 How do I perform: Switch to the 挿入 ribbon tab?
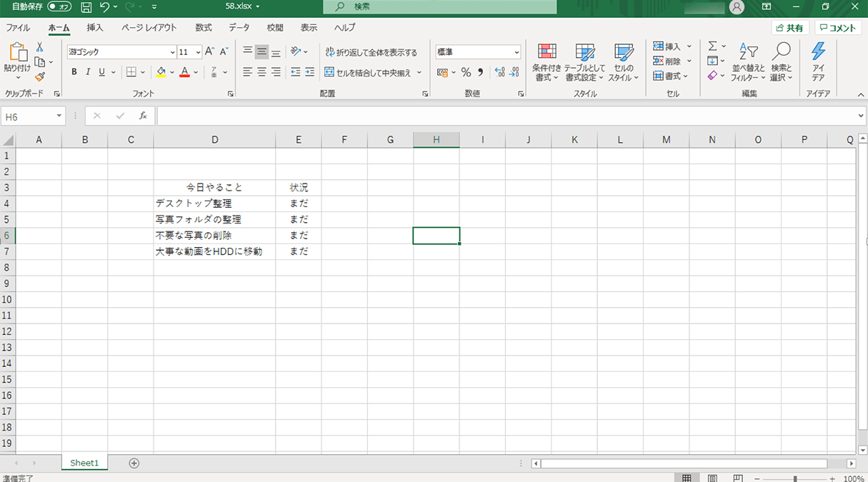click(x=95, y=28)
